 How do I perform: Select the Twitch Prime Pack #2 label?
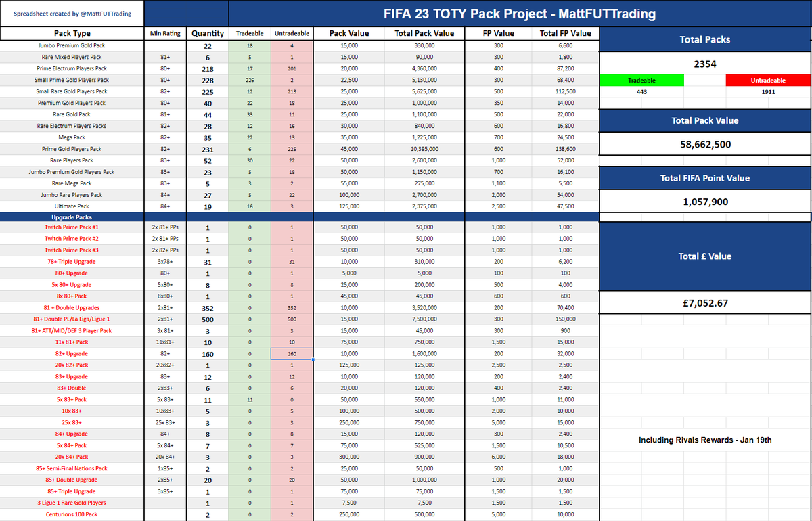pos(72,239)
